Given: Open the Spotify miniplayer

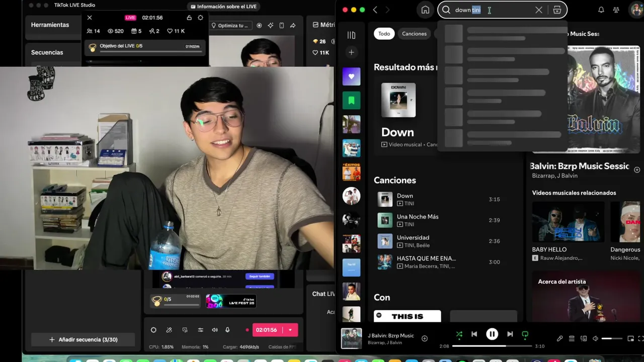Looking at the screenshot, I should [631, 338].
